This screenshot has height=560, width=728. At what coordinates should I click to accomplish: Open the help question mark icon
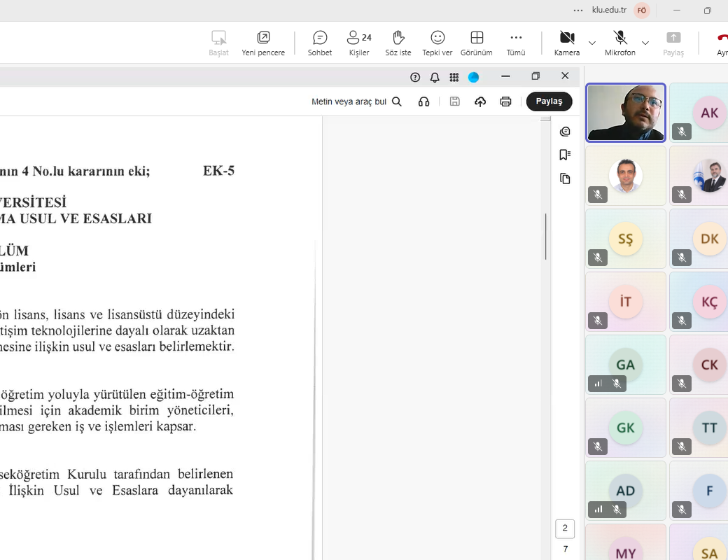click(x=415, y=78)
